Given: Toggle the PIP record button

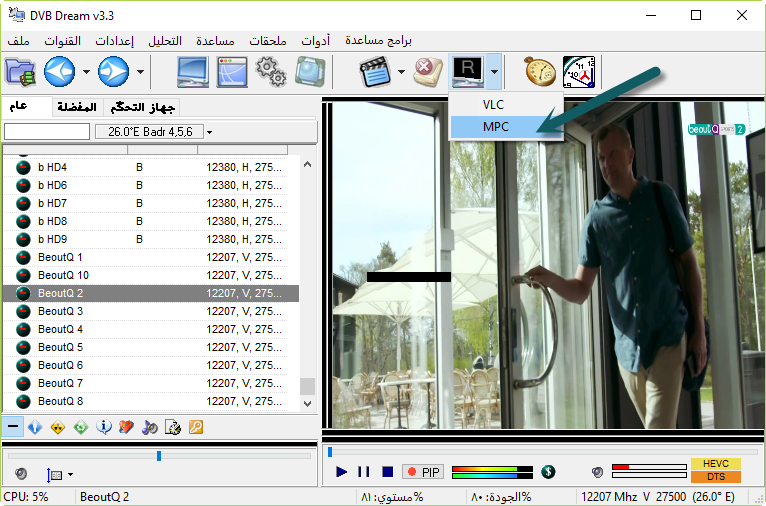Looking at the screenshot, I should 423,472.
